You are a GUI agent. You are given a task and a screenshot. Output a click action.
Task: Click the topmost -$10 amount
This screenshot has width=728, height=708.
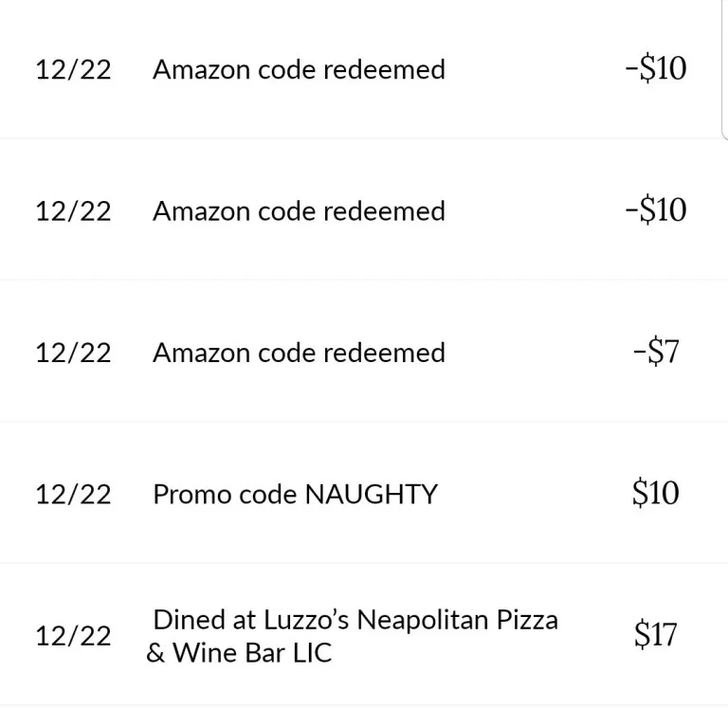click(655, 68)
